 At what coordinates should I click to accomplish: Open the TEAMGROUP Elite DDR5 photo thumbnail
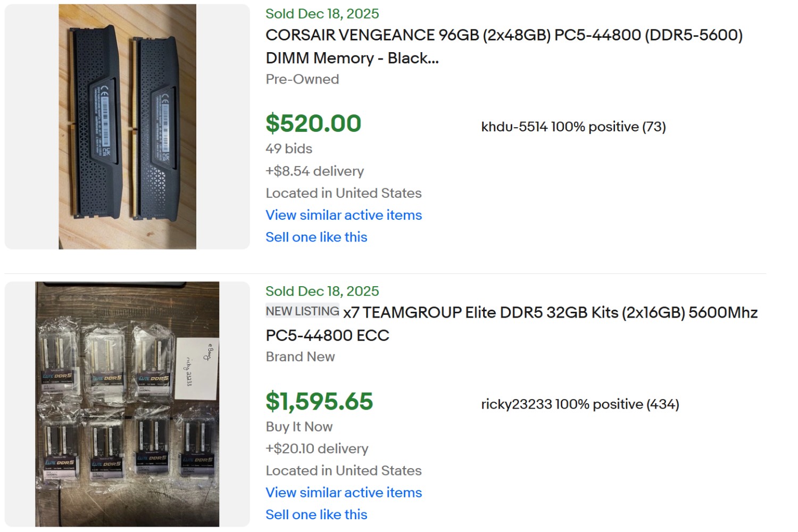[x=126, y=403]
